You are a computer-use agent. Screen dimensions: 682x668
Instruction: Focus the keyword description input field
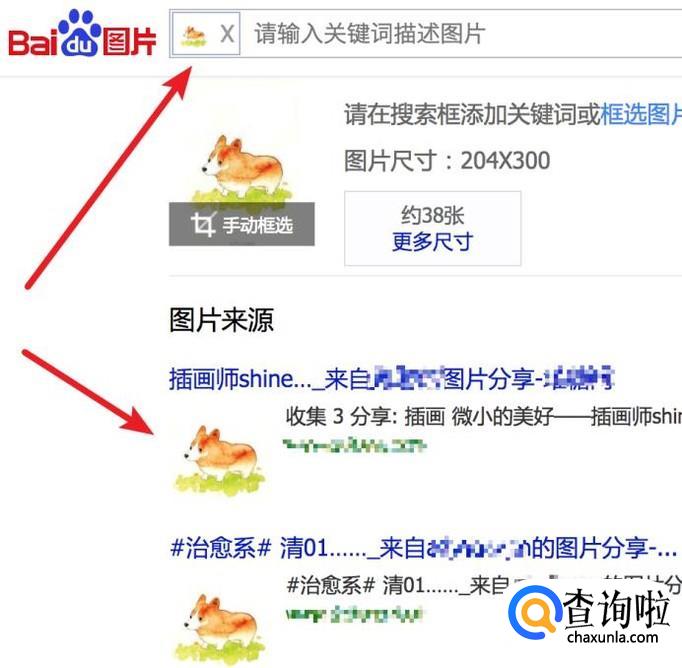click(x=461, y=33)
